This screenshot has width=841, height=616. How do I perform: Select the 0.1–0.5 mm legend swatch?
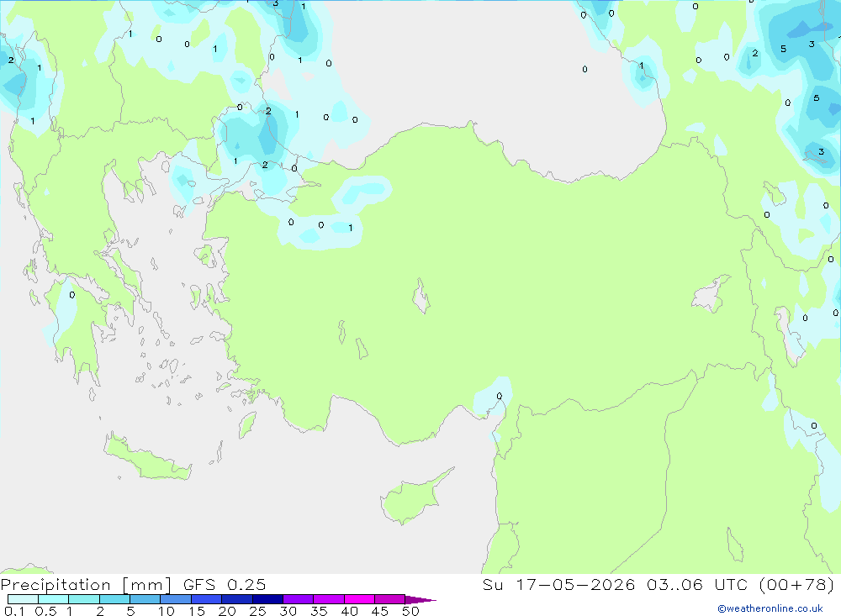(x=23, y=599)
